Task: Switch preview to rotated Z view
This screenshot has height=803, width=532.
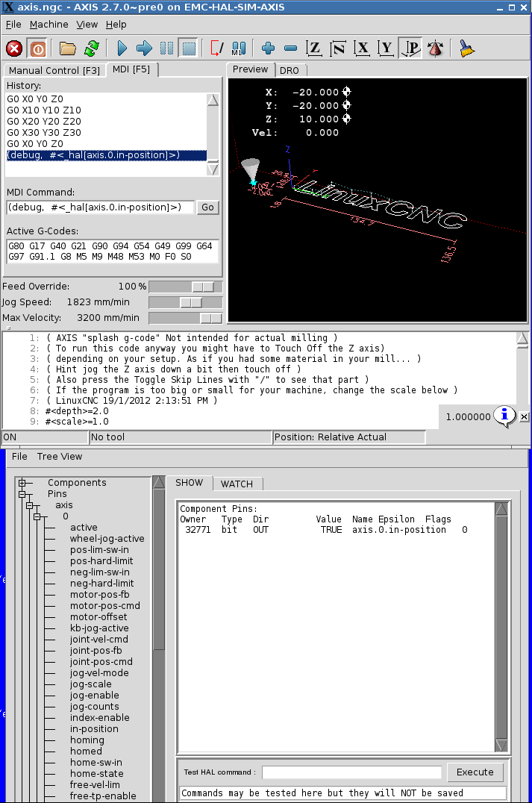Action: (338, 49)
